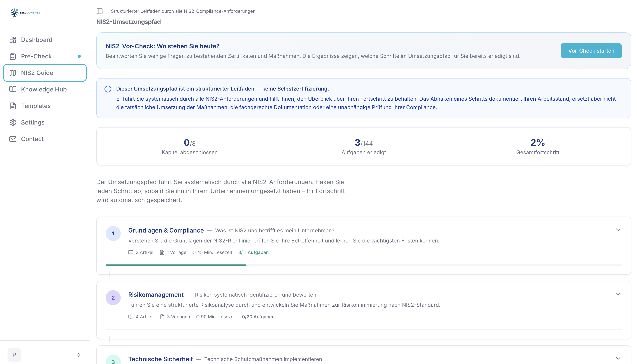Image resolution: width=637 pixels, height=364 pixels.
Task: Expand the Risikomanagement chapter chevron
Action: tap(618, 294)
